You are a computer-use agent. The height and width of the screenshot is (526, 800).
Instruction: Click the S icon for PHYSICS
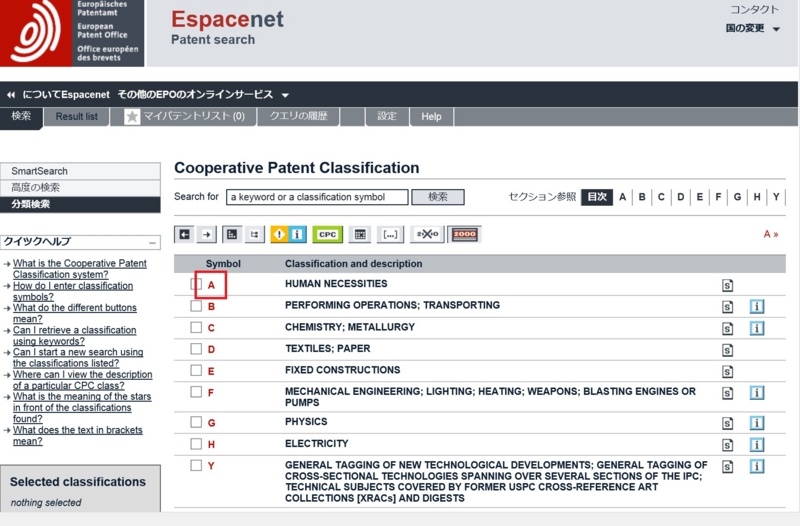[x=728, y=423]
